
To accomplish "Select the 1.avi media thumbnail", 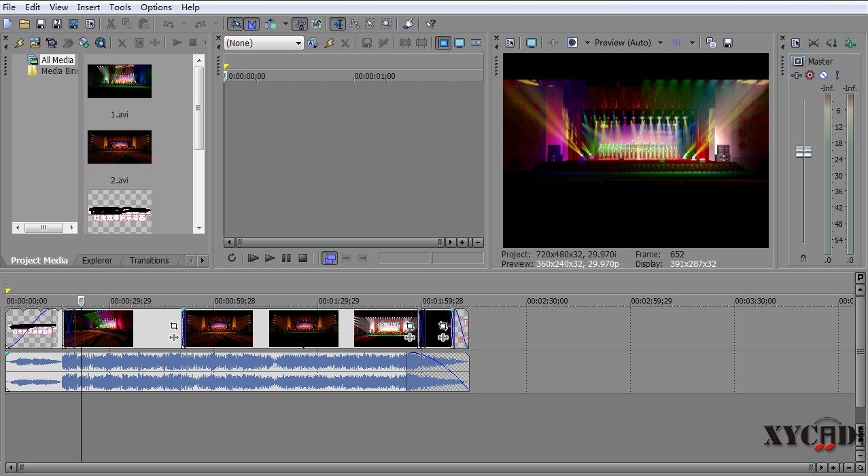I will click(x=119, y=81).
